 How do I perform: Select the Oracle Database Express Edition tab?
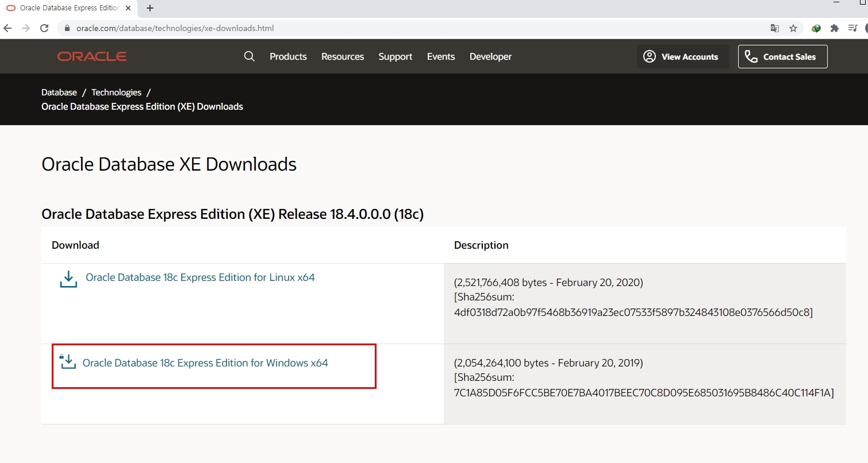pos(68,8)
